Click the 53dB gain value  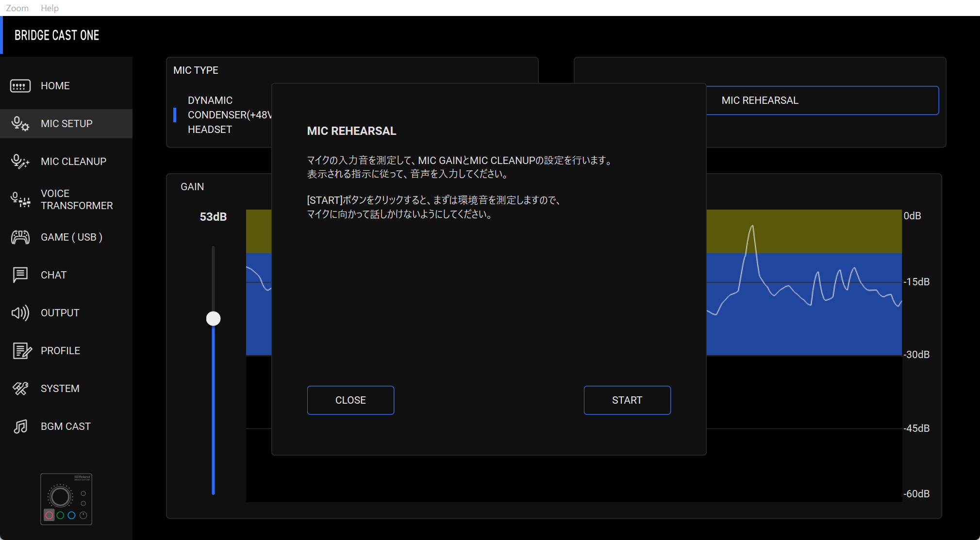click(x=213, y=217)
